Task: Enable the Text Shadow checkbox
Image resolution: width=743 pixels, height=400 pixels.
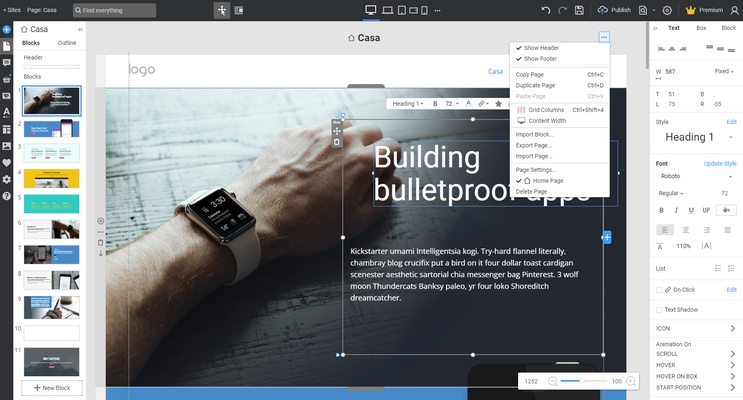Action: click(659, 309)
